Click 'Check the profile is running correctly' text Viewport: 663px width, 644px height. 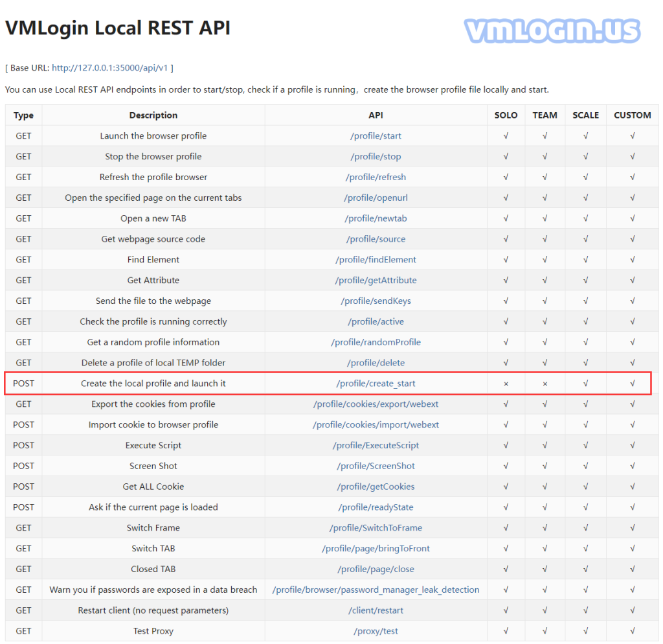[153, 321]
